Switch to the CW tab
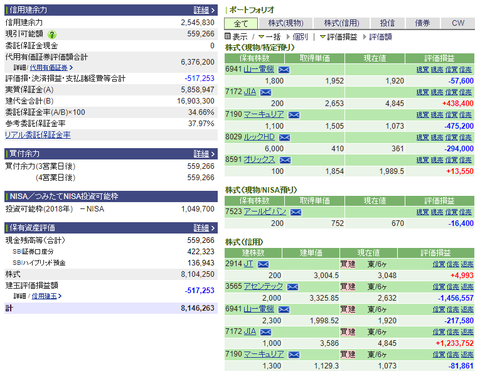 (x=458, y=23)
